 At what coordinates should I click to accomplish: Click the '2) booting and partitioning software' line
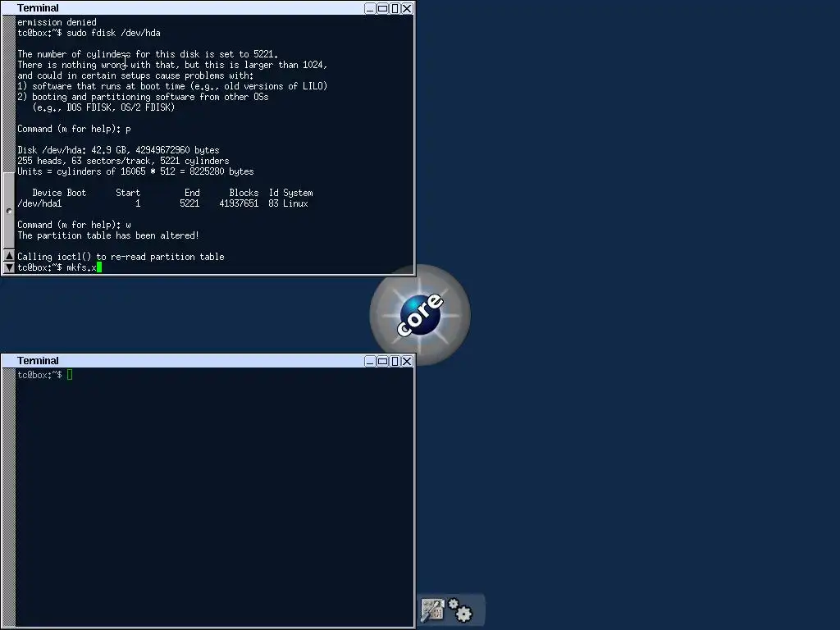click(143, 97)
